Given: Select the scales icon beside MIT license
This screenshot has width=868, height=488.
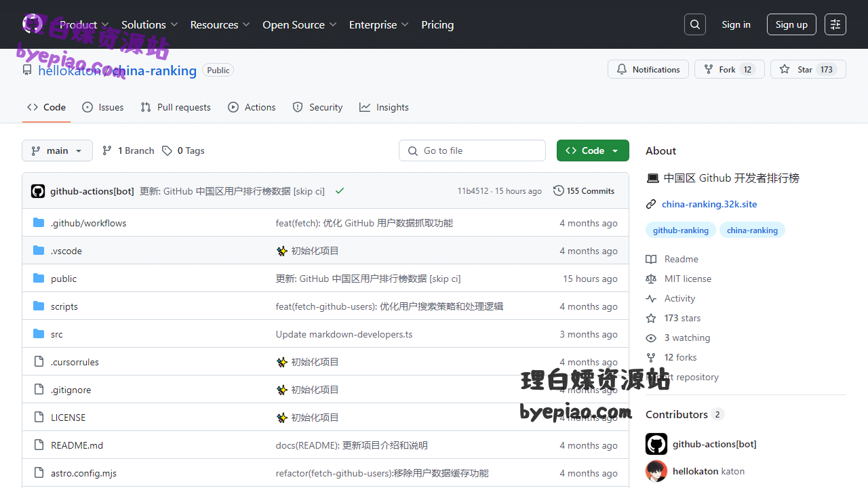Looking at the screenshot, I should pyautogui.click(x=651, y=279).
